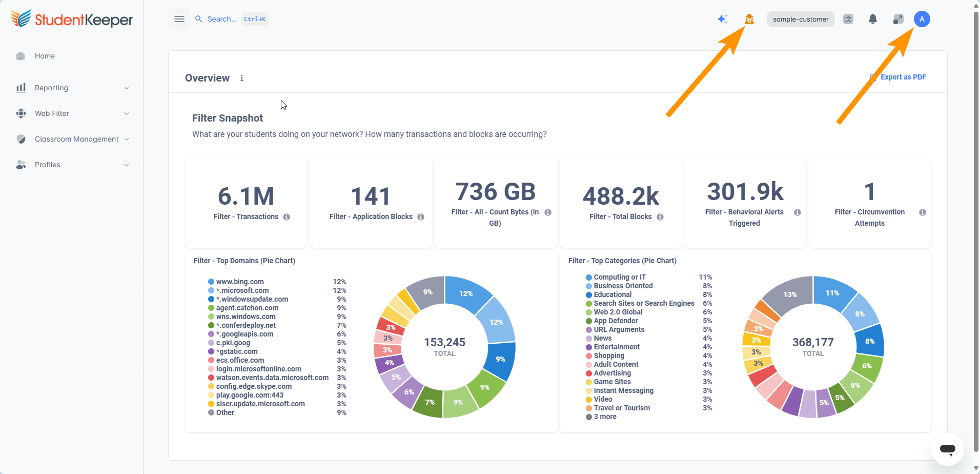Toggle www.bing.com legend color swatch
The image size is (980, 474).
click(x=211, y=282)
